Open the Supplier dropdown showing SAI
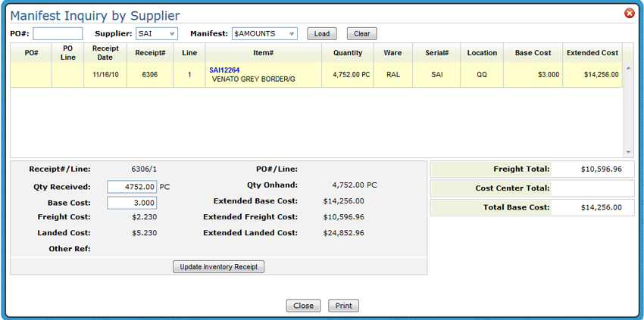The width and height of the screenshot is (644, 320). (x=157, y=34)
